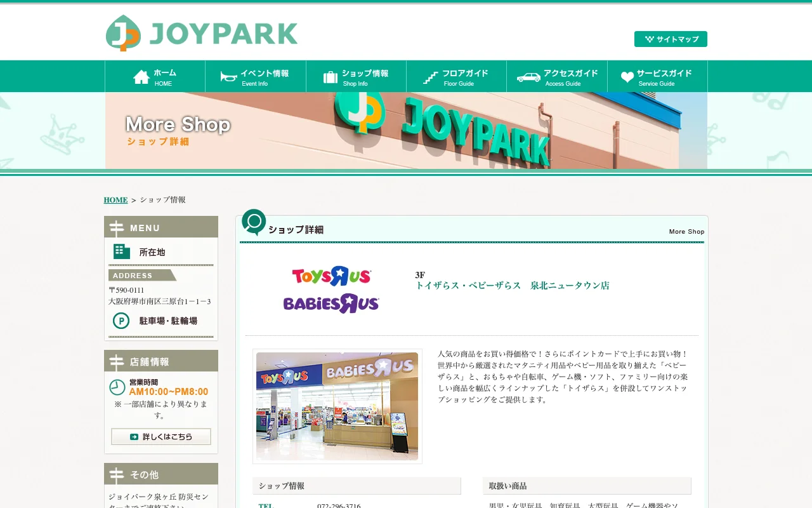Click the Babies R Us logo

(x=331, y=304)
